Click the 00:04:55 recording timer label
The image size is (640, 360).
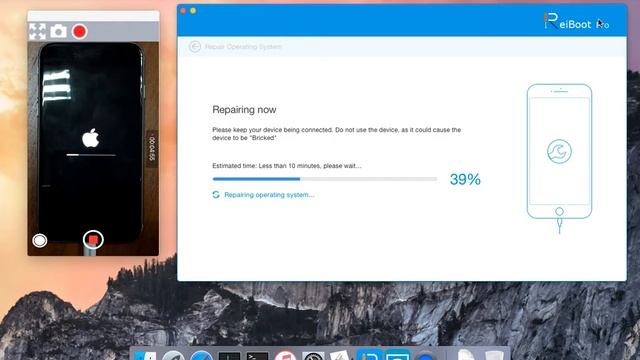tap(152, 149)
